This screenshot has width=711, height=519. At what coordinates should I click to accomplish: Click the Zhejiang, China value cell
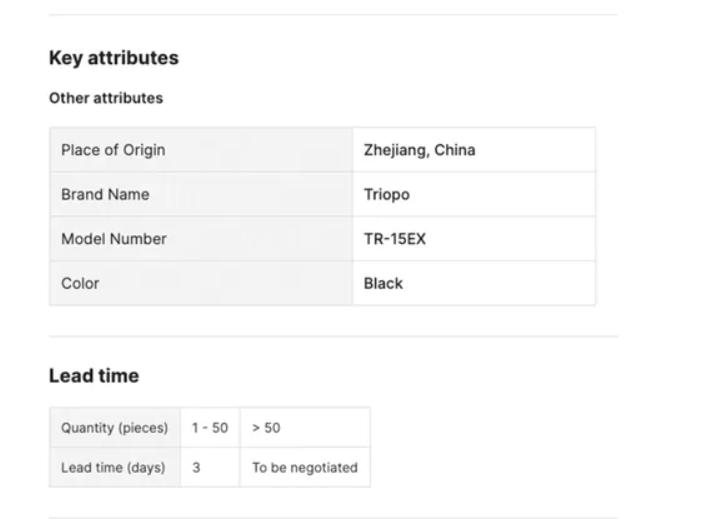click(x=419, y=150)
